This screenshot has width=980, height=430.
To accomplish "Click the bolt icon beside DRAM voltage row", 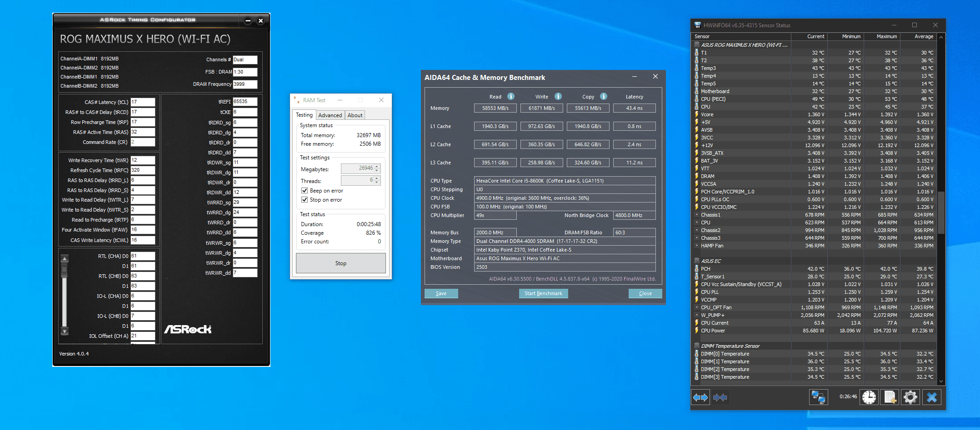I will click(x=696, y=176).
